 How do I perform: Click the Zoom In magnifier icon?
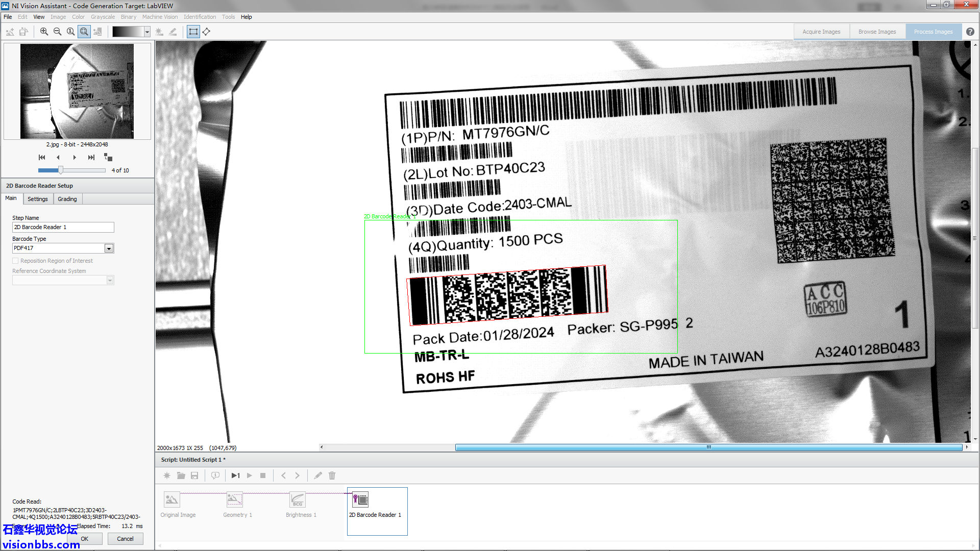(44, 32)
